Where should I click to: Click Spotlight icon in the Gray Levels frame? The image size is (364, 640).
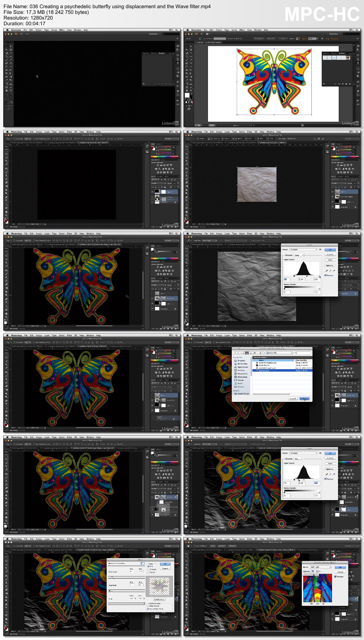point(357,234)
